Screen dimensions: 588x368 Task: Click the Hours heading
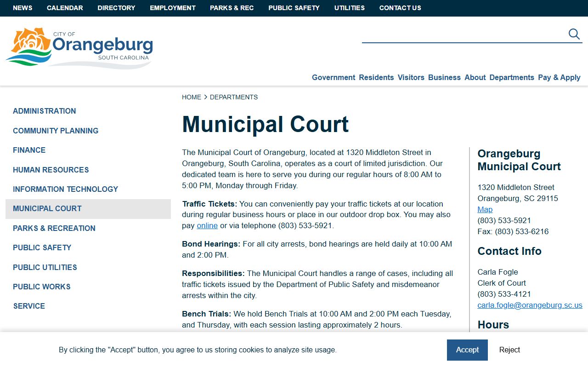pyautogui.click(x=493, y=325)
